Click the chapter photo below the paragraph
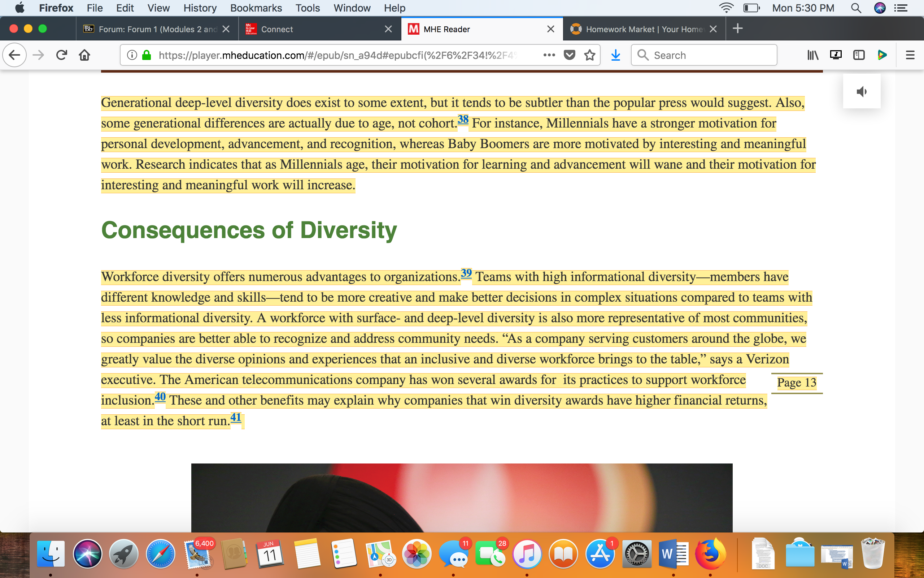The image size is (924, 578). [x=462, y=498]
